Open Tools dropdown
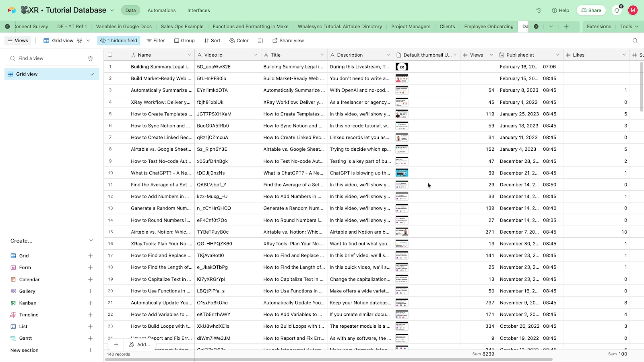This screenshot has width=644, height=362. [629, 27]
